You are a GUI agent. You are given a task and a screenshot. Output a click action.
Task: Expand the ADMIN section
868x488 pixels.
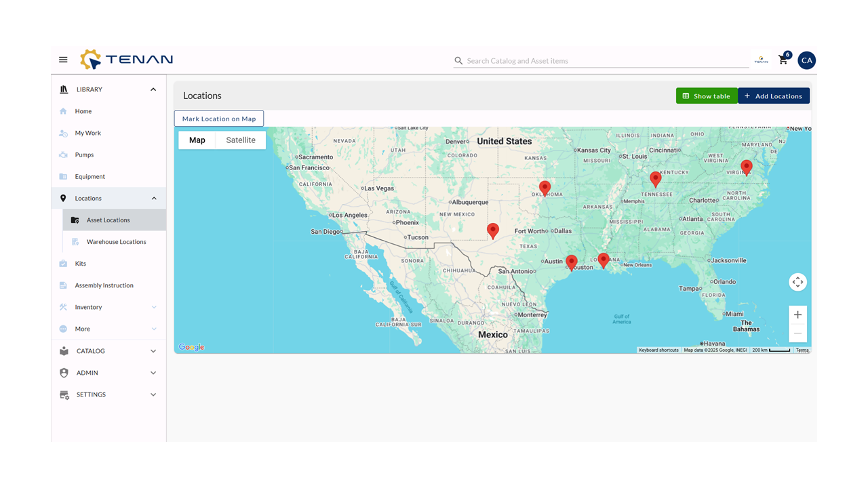click(153, 373)
